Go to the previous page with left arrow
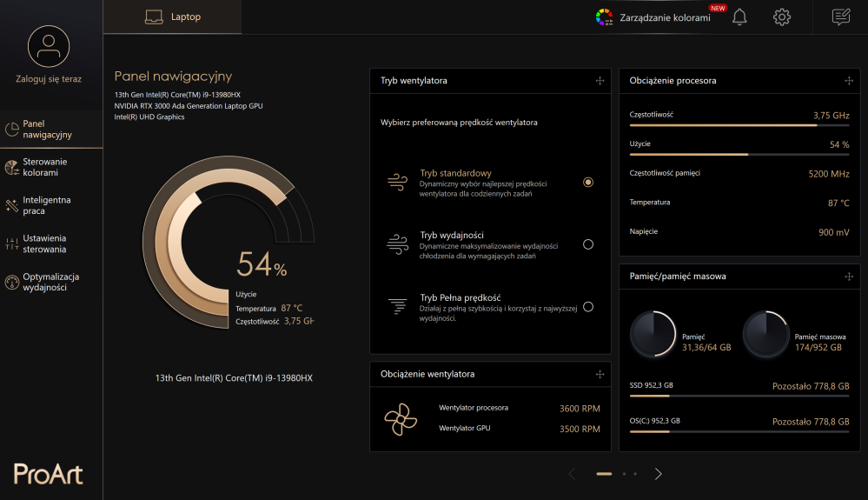 tap(573, 474)
